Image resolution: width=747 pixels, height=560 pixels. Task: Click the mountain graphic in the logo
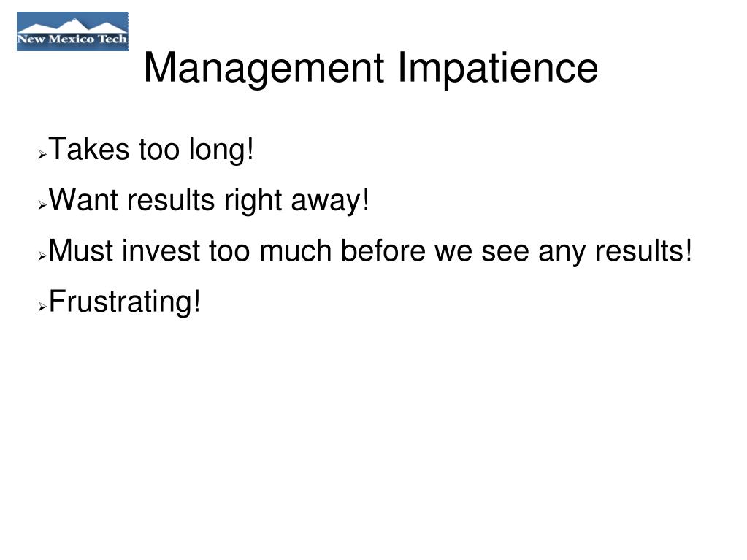coord(72,25)
